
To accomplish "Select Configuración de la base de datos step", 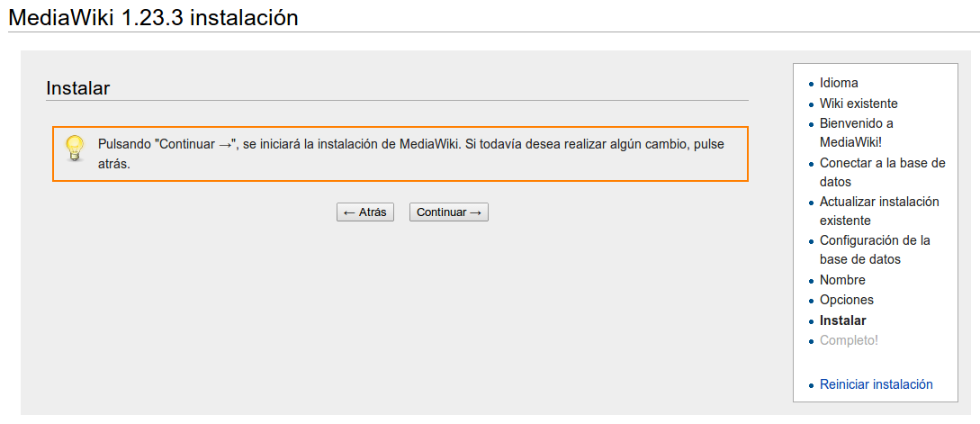I will click(x=875, y=249).
